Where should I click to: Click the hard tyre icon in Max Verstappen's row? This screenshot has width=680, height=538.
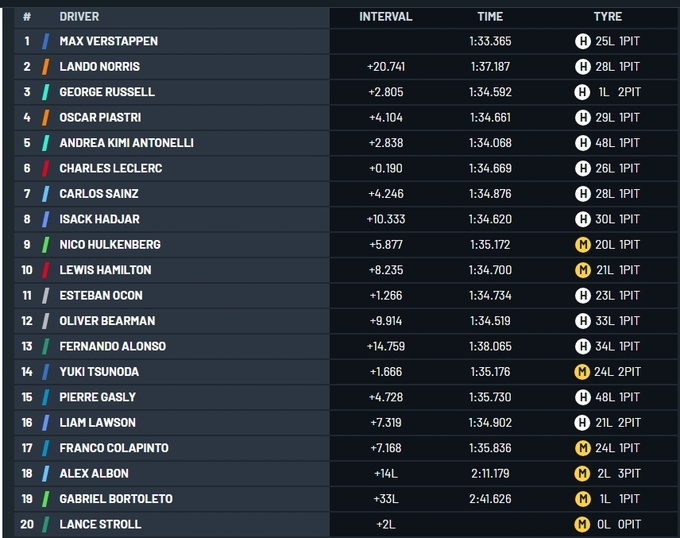(582, 41)
